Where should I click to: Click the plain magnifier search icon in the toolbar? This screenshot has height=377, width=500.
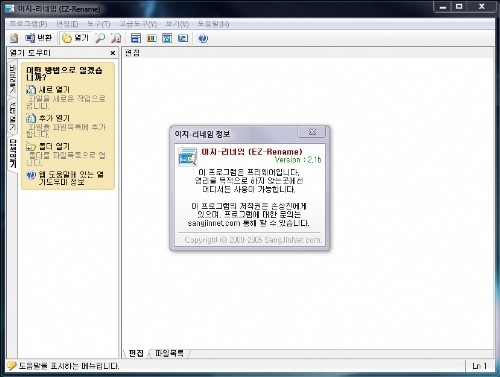pyautogui.click(x=100, y=38)
